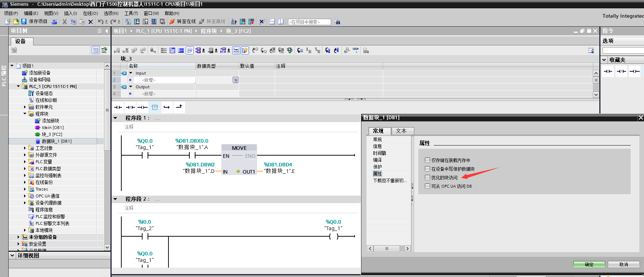Click the delete network icon in editor toolbar

coord(126,50)
